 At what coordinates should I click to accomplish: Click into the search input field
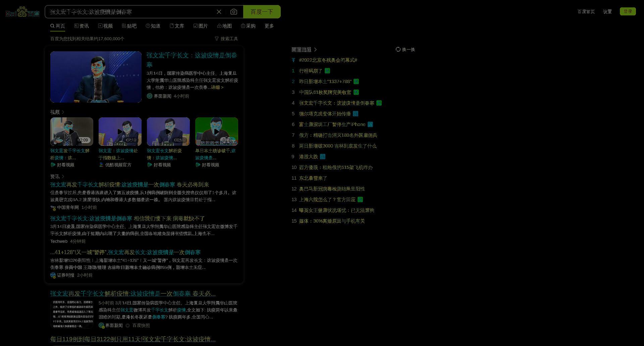[x=131, y=12]
